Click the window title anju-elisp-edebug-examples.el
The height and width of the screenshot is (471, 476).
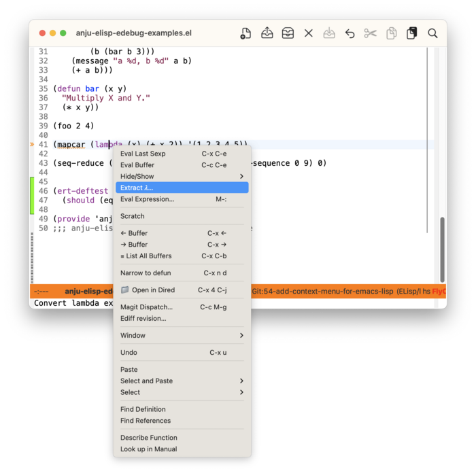pos(133,33)
